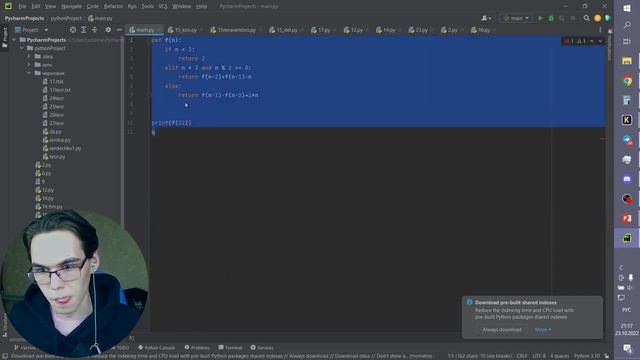Click Always download in notification popup
Screen dimensions: 640x360
pos(502,329)
